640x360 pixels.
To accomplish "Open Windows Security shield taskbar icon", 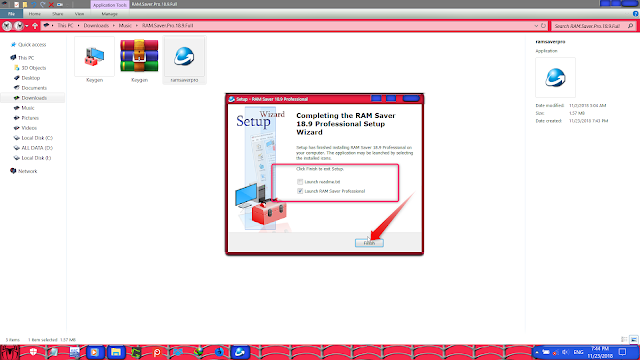I will point(33,352).
